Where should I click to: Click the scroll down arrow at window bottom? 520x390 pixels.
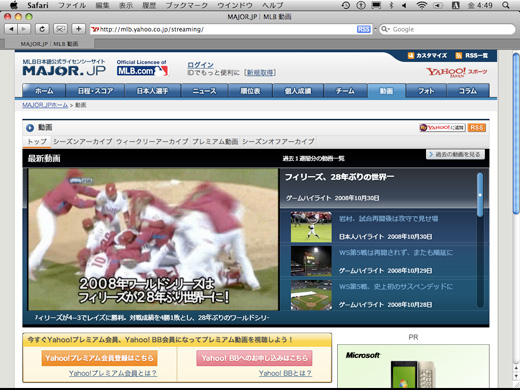(516, 376)
